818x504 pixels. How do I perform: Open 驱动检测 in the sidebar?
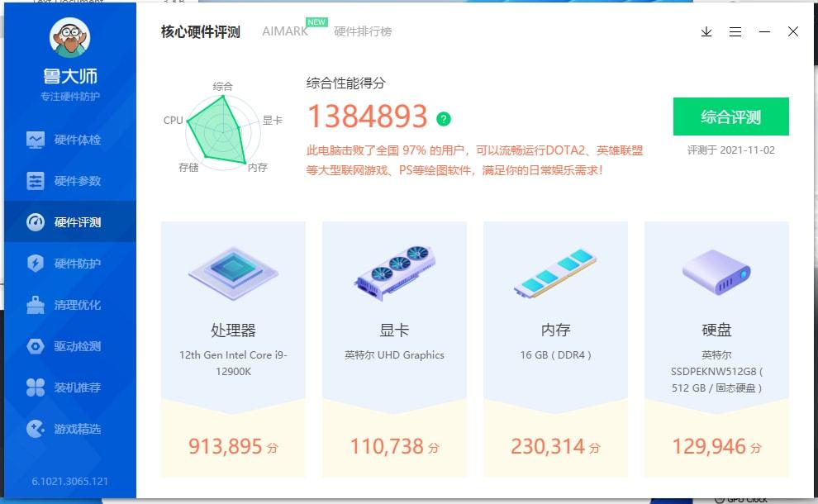pos(70,346)
